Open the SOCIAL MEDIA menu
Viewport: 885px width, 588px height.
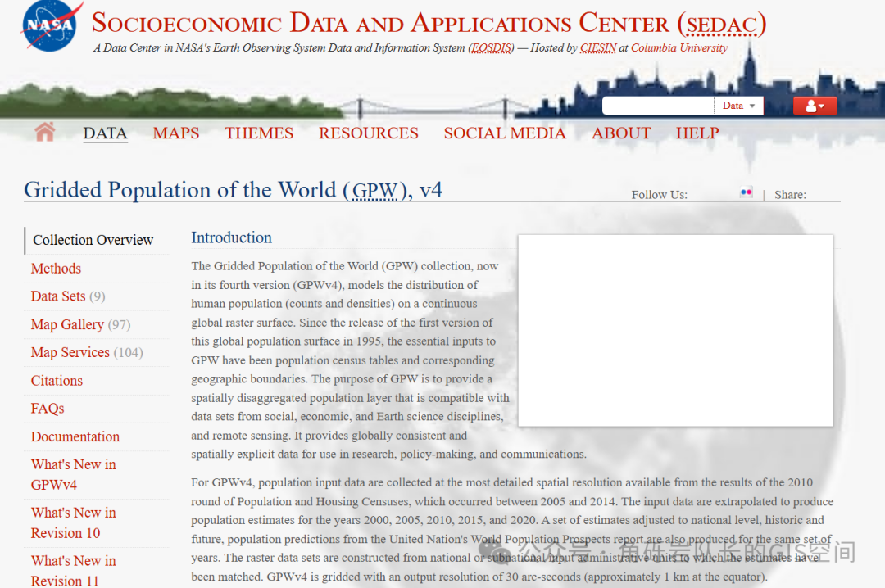[505, 133]
